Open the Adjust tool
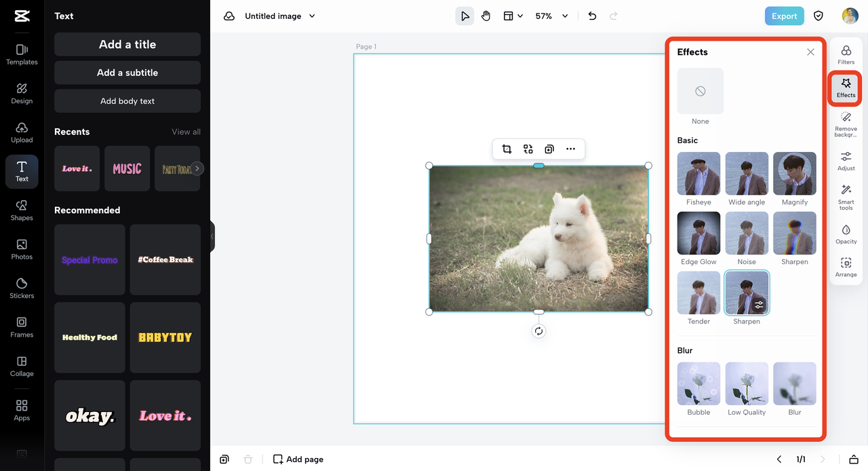This screenshot has height=471, width=868. coord(846,162)
